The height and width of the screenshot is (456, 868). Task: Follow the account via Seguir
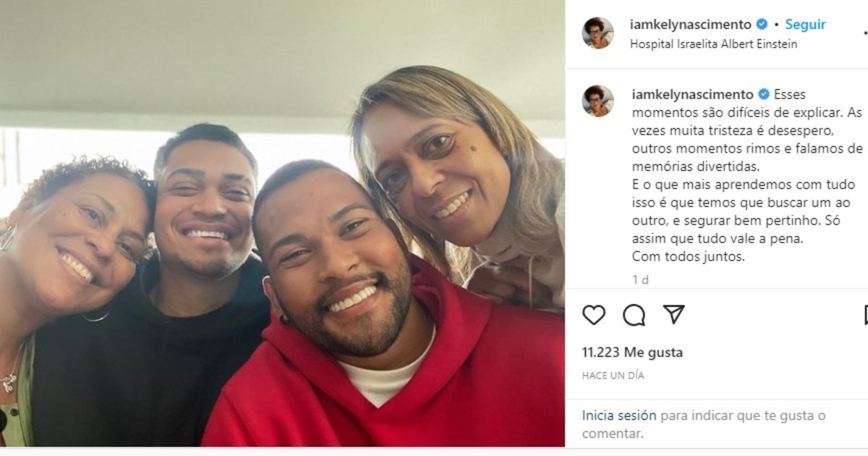click(805, 25)
